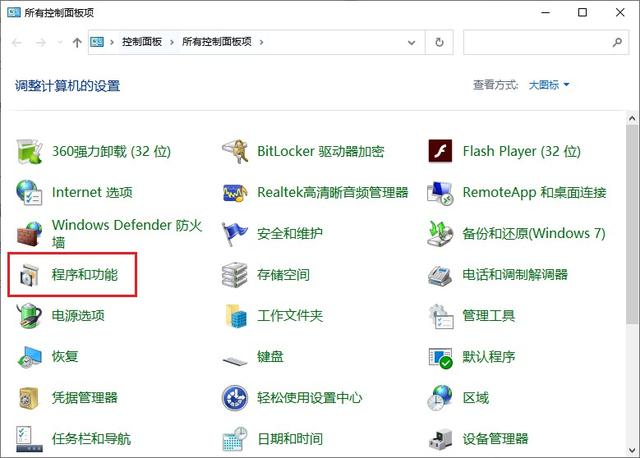Open the recent locations dropdown arrow

click(x=60, y=42)
